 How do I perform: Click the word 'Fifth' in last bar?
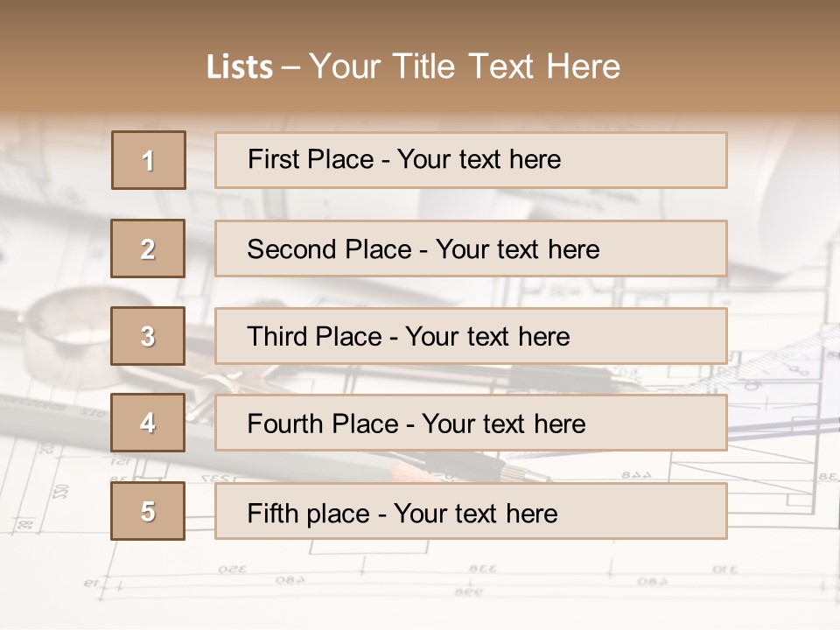pyautogui.click(x=272, y=513)
